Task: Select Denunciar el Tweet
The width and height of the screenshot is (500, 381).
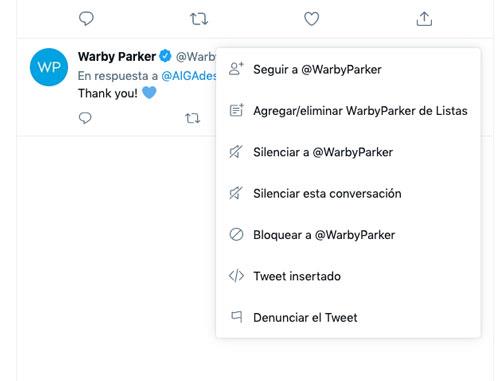Action: [x=348, y=317]
